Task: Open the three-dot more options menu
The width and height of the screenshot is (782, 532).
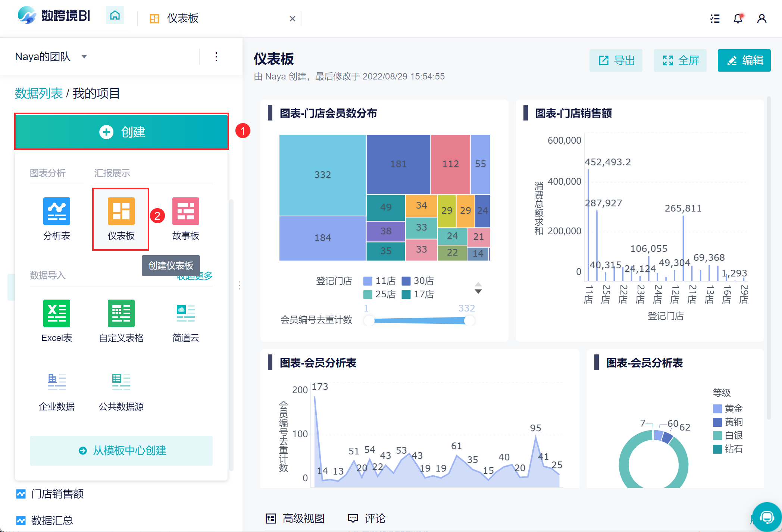Action: [x=216, y=57]
